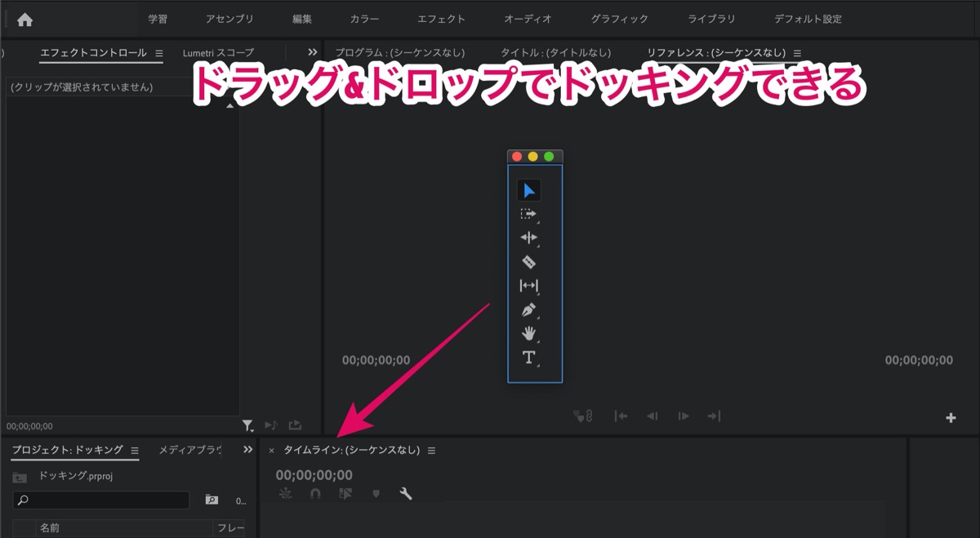Step back one frame in Reference monitor

coord(653,416)
